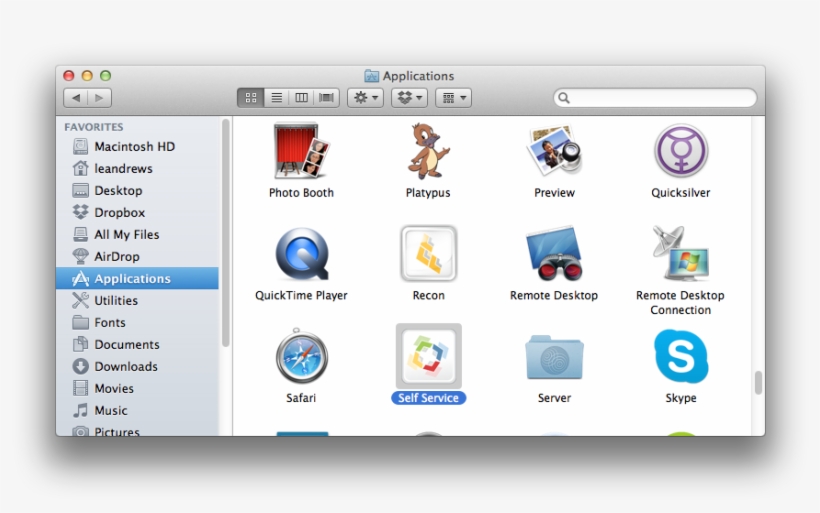Click the main file area scrollbar thumb
This screenshot has height=513, width=820.
pos(758,383)
